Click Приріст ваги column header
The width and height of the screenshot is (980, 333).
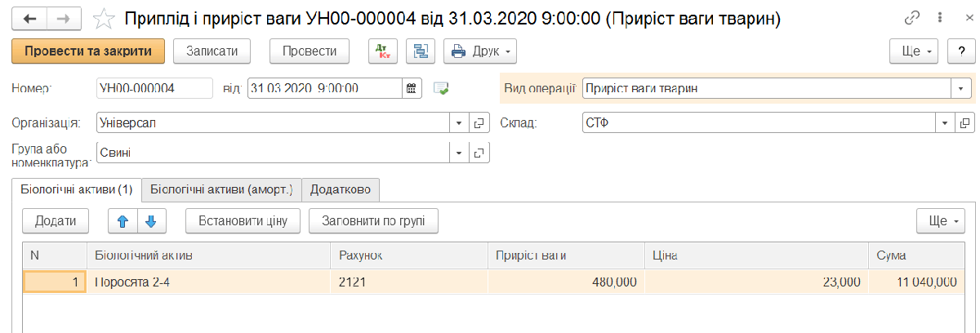pyautogui.click(x=566, y=255)
